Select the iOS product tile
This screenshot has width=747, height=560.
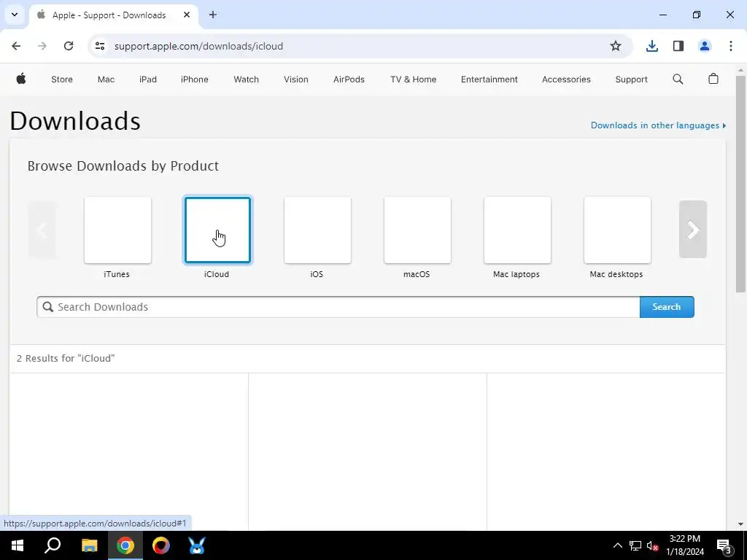pos(318,230)
